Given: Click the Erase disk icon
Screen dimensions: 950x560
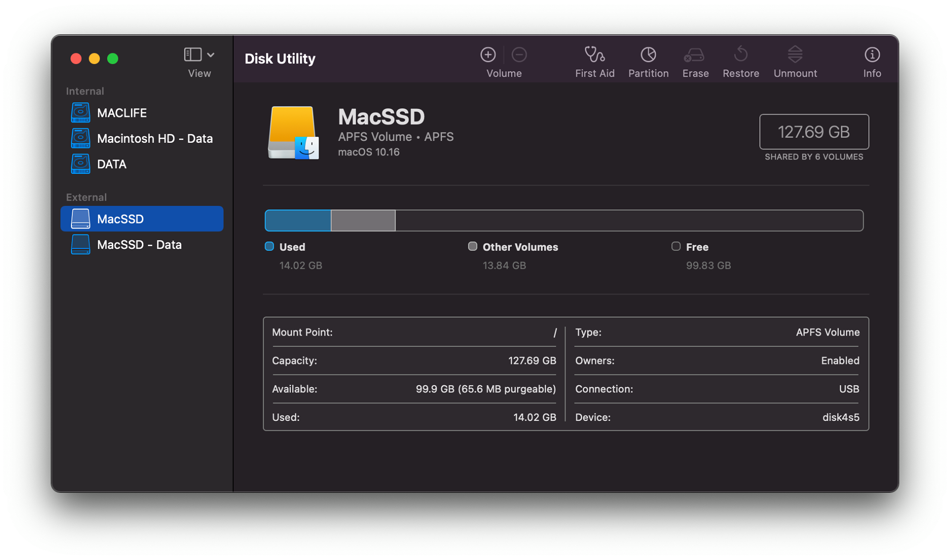Looking at the screenshot, I should pyautogui.click(x=694, y=55).
